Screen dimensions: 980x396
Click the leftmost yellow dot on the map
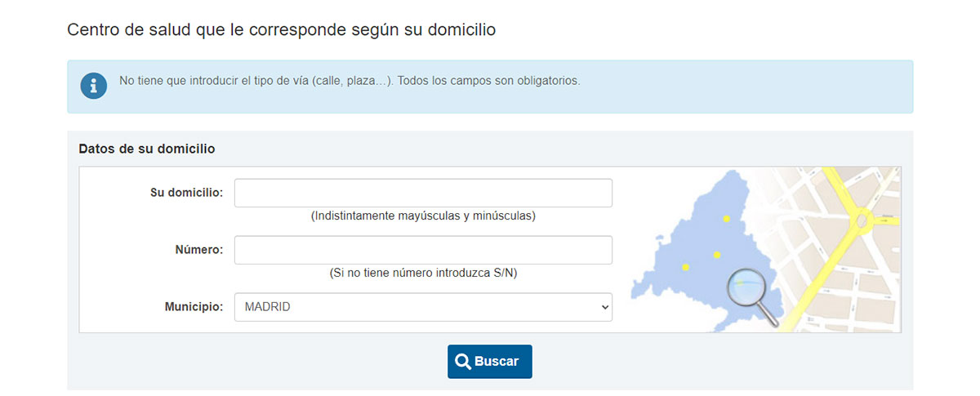click(x=685, y=267)
